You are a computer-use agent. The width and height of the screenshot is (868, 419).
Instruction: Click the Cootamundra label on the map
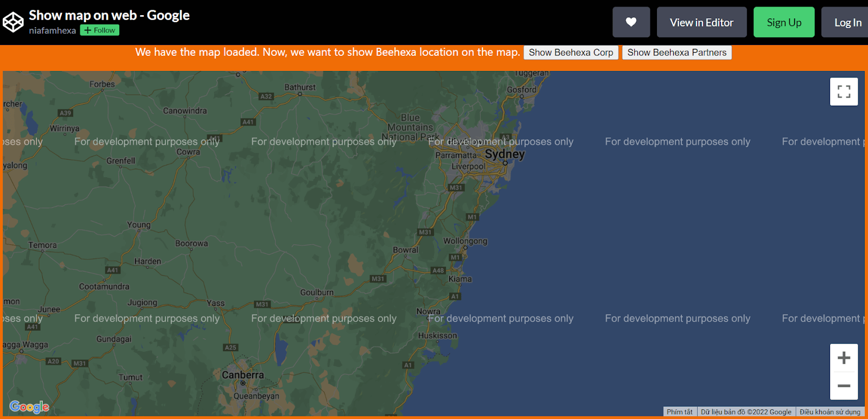click(104, 287)
